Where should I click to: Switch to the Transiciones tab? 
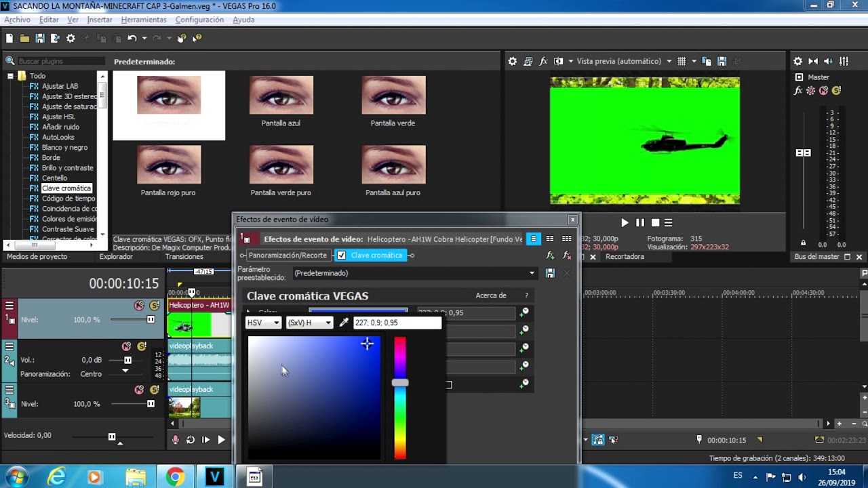[x=184, y=257]
